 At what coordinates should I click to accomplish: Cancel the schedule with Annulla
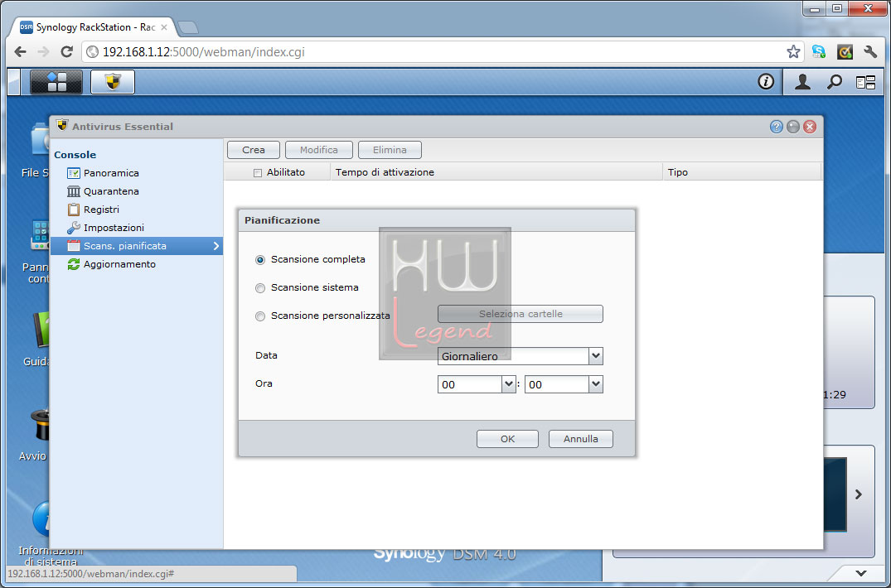(581, 439)
